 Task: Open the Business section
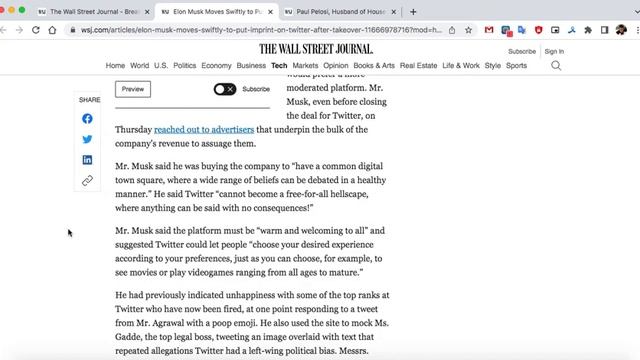click(251, 65)
